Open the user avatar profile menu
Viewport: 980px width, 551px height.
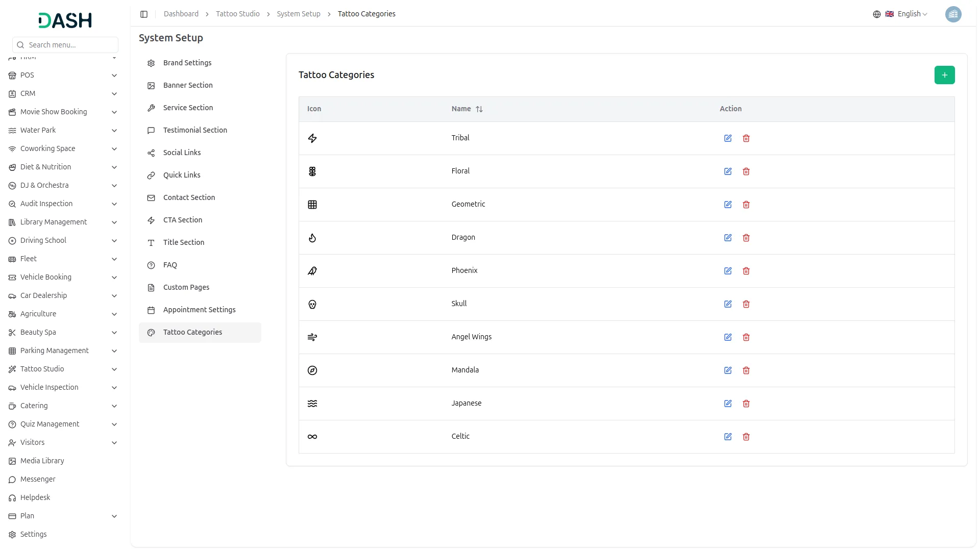click(x=953, y=14)
